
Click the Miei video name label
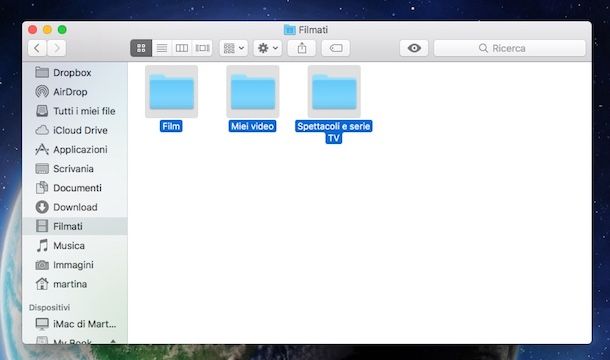(252, 126)
